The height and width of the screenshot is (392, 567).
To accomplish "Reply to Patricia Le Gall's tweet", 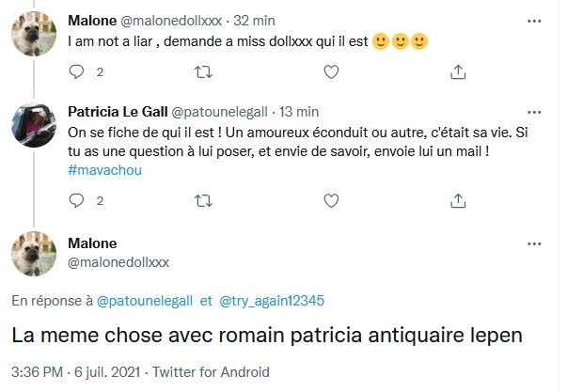I will pyautogui.click(x=76, y=199).
